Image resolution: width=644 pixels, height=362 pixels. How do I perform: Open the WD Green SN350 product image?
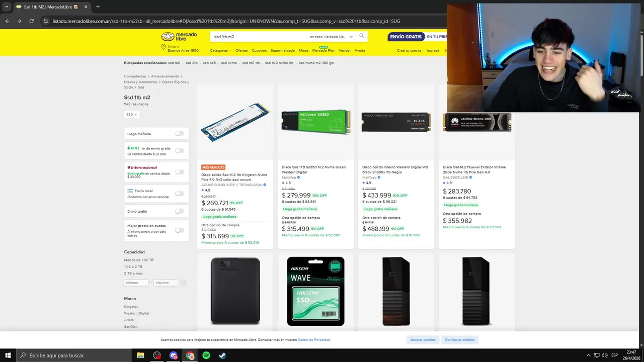point(315,122)
